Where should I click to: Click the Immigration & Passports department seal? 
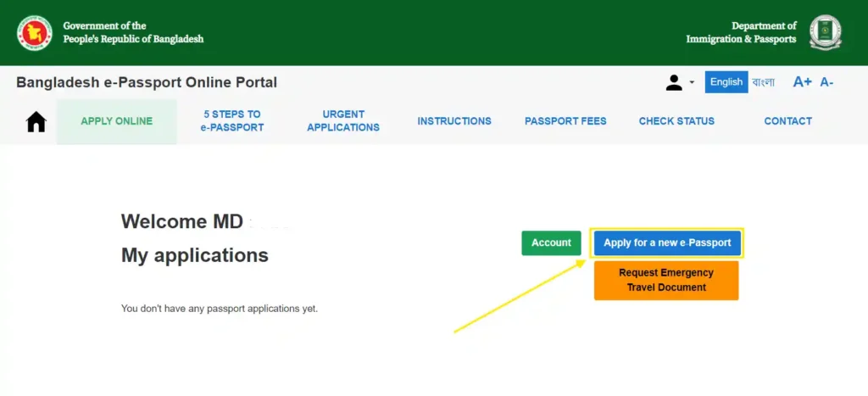[825, 33]
